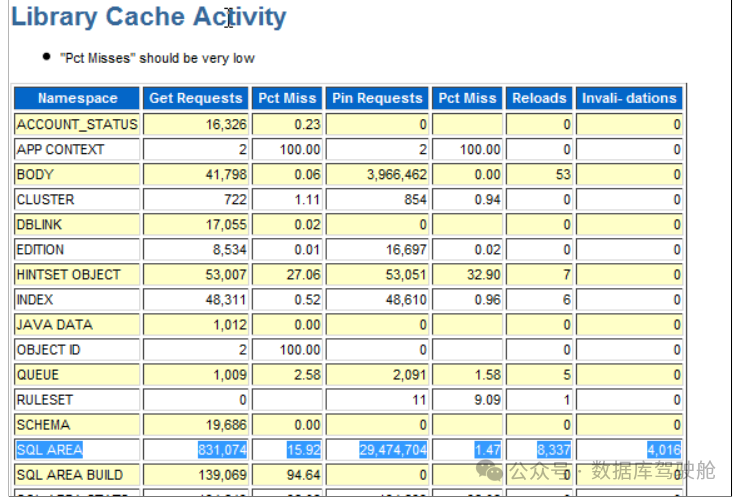Viewport: 740px width, 501px height.
Task: Click the INDEX namespace cell
Action: (x=77, y=300)
